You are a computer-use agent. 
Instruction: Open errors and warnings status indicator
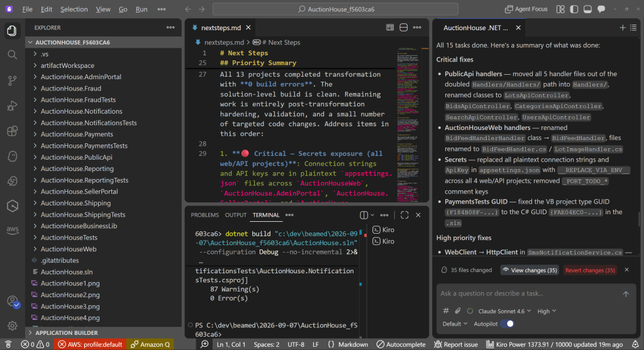pyautogui.click(x=35, y=345)
